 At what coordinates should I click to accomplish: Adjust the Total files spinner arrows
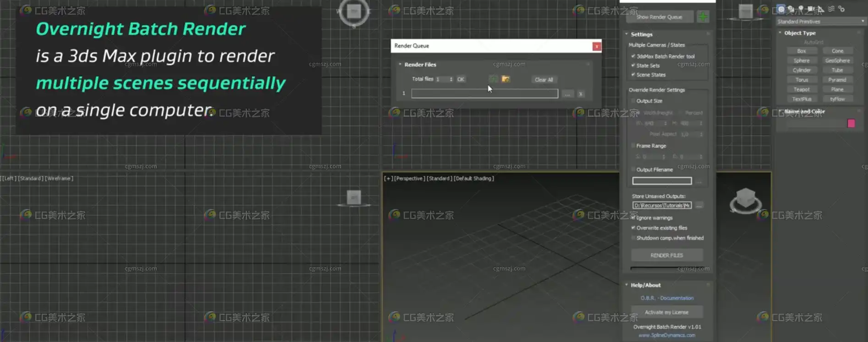click(x=451, y=79)
